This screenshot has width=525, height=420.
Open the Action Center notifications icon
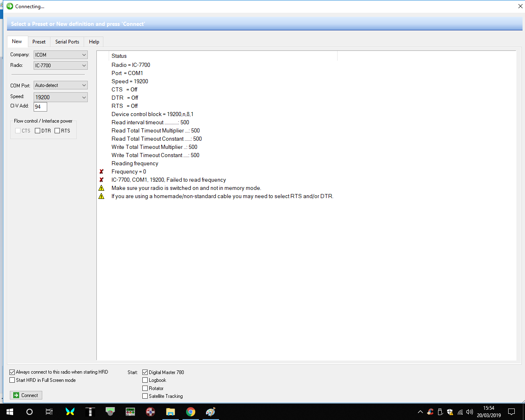511,412
